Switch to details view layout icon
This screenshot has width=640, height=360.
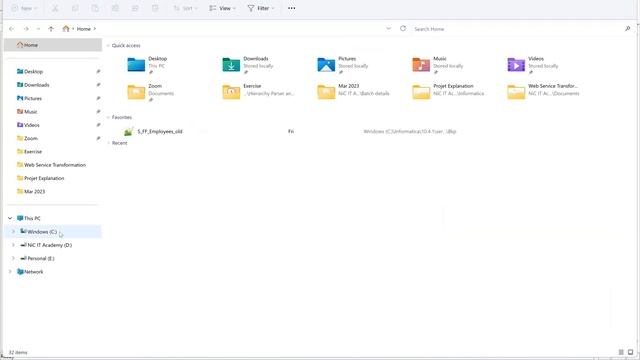coord(621,352)
